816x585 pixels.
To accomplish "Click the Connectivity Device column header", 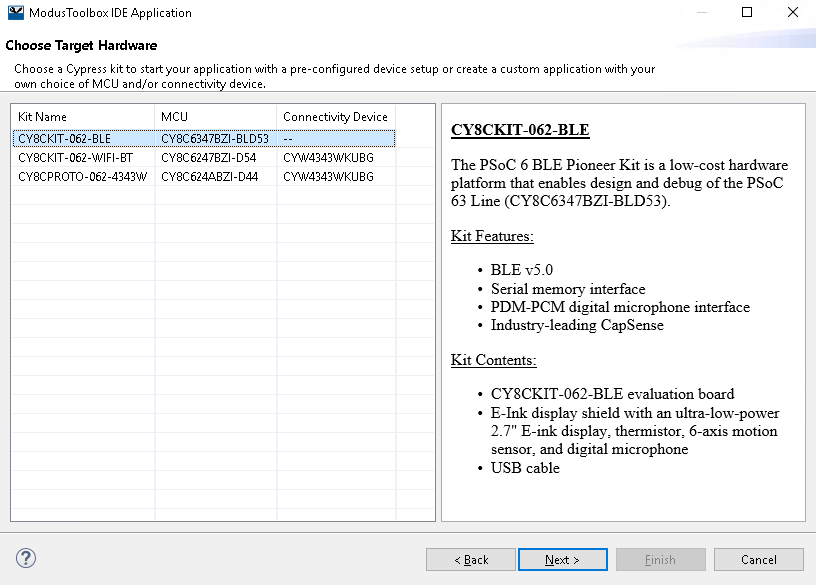I will (336, 117).
